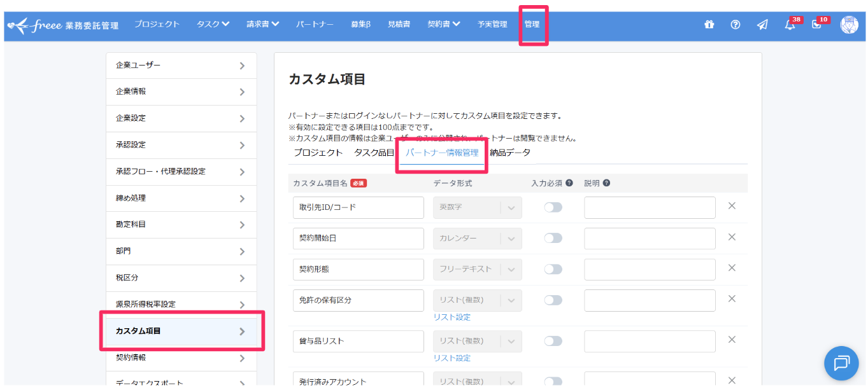Open 募集β in top navigation
Image resolution: width=868 pixels, height=388 pixels.
360,24
